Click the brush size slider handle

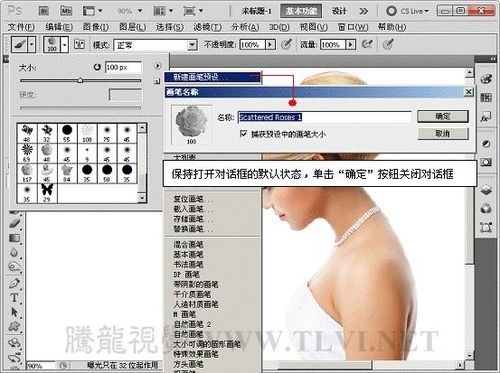tap(80, 80)
